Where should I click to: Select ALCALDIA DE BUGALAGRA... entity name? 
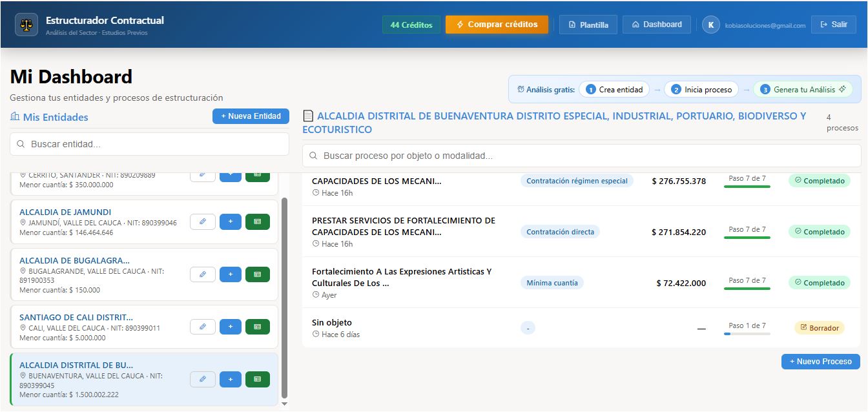click(74, 260)
